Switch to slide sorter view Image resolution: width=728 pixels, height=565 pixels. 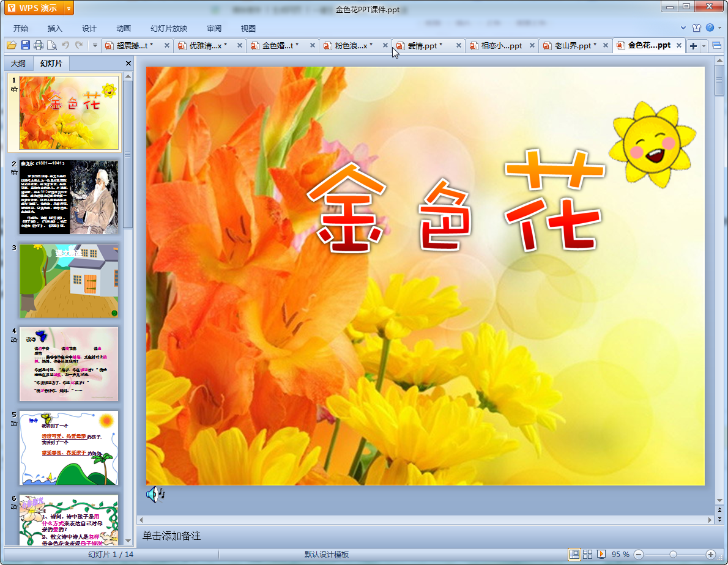click(587, 555)
